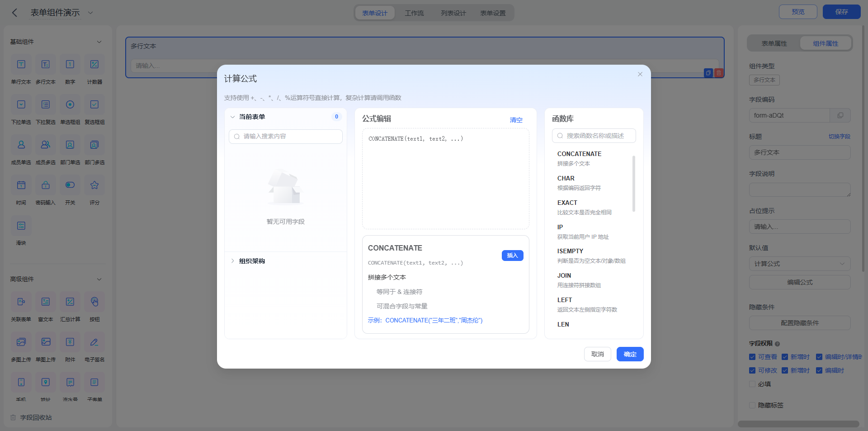Screen dimensions: 868x431
Task: Toggle 新增时 checkbox in 可修改 row
Action: coord(785,370)
